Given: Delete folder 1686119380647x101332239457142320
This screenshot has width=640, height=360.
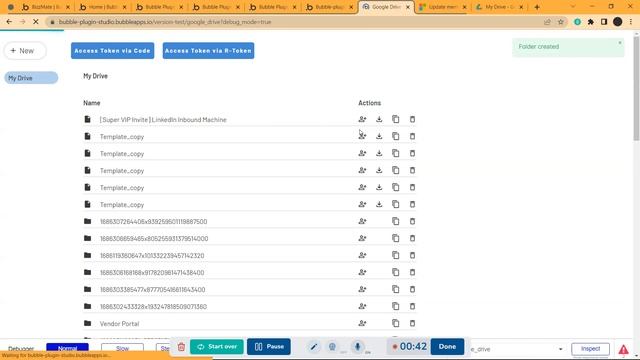Looking at the screenshot, I should 412,255.
